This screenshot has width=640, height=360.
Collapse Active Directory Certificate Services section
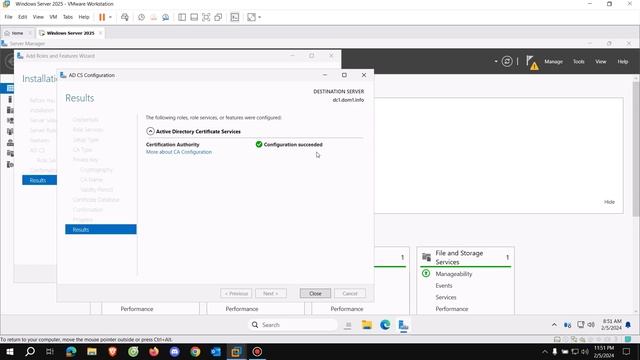coord(150,131)
